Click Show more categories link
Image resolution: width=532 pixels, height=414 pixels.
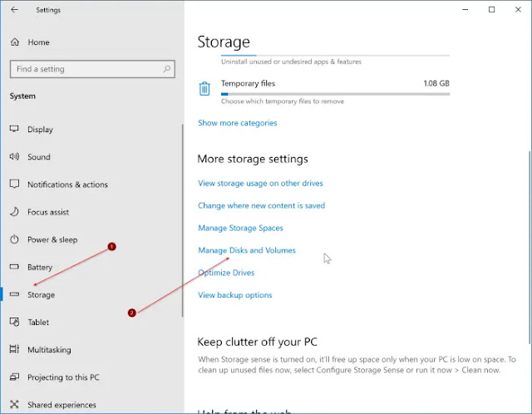tap(238, 123)
